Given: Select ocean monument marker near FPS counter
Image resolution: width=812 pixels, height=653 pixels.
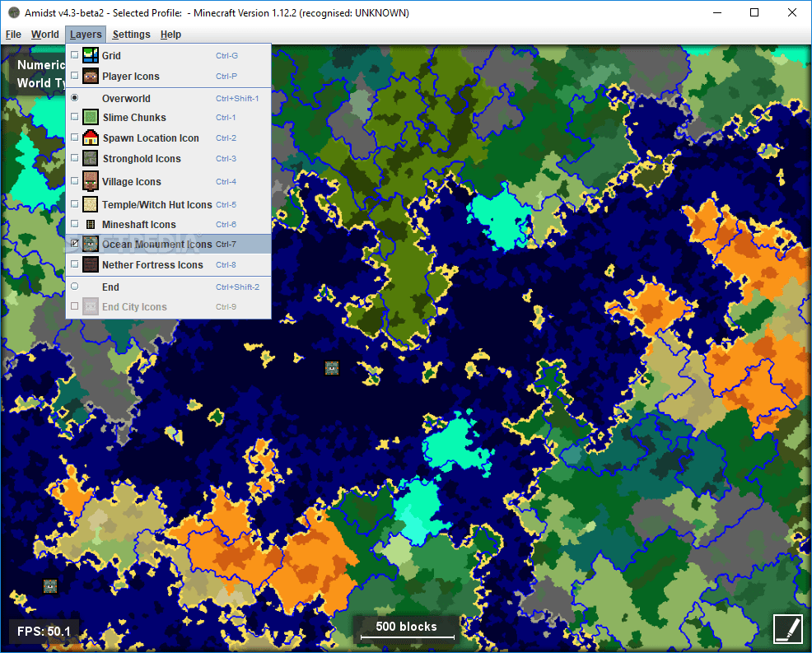Looking at the screenshot, I should [x=49, y=586].
